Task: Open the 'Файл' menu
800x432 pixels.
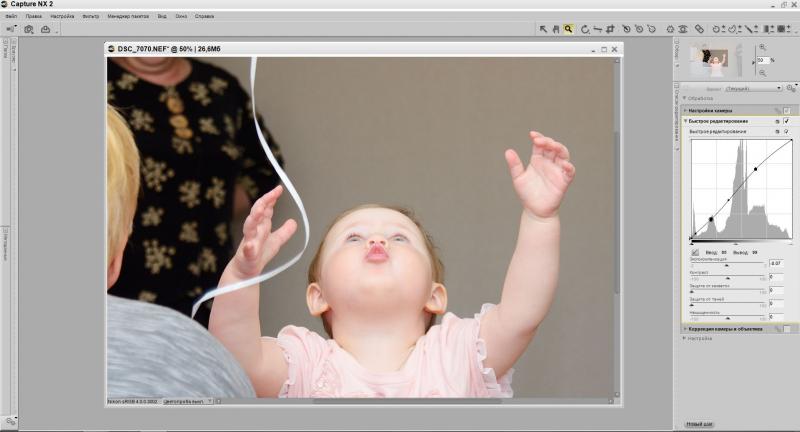Action: coord(11,16)
